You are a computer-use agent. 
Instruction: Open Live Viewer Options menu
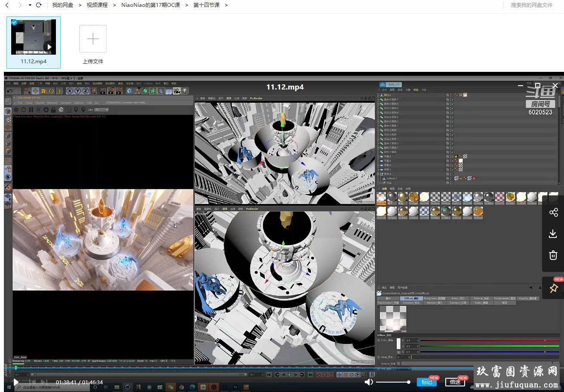pos(79,103)
